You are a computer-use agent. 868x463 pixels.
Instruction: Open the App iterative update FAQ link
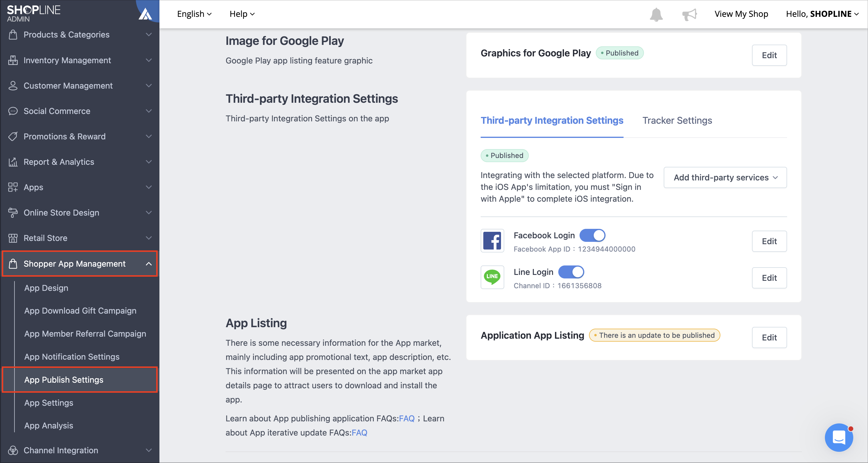[359, 433]
